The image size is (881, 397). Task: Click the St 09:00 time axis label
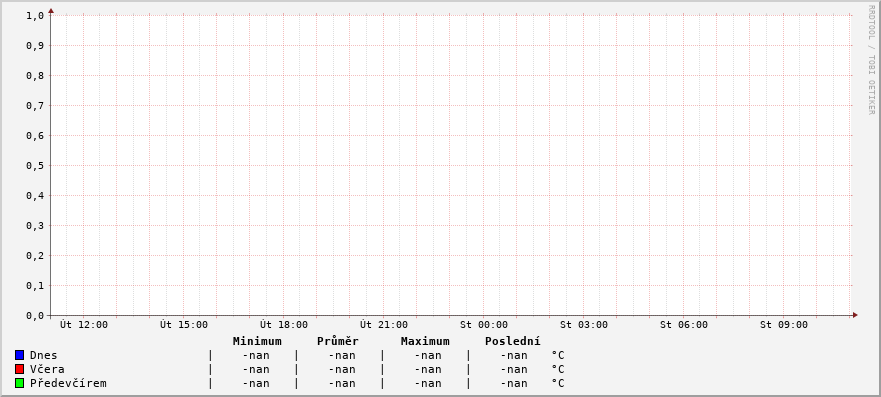point(784,325)
